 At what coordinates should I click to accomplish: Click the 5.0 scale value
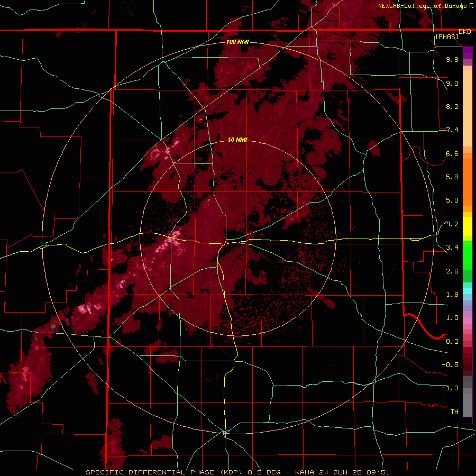pos(452,200)
